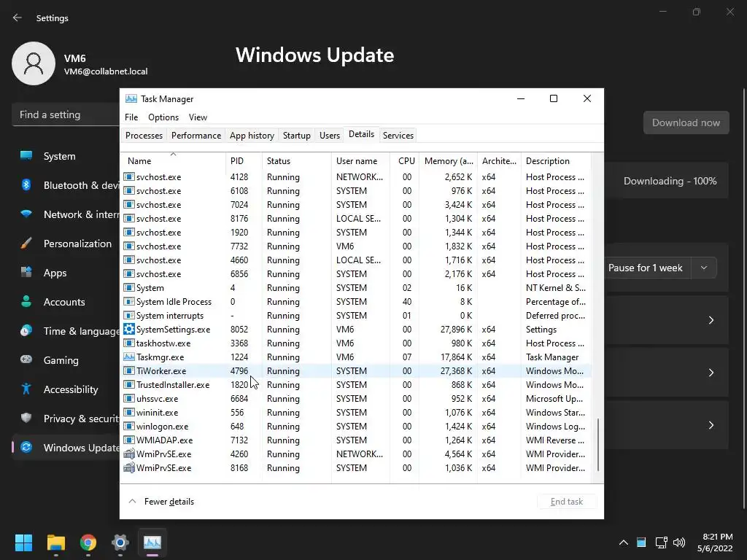Click the TiWorker.exe process icon

pos(129,370)
